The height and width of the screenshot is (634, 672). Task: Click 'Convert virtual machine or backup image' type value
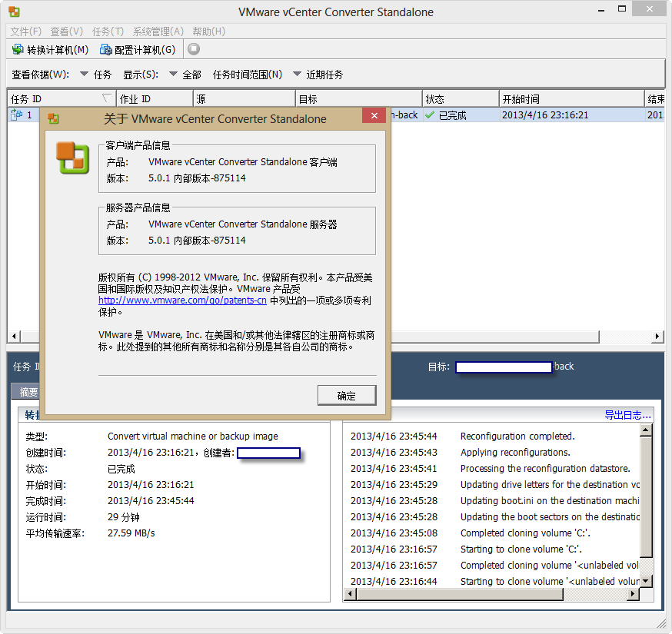tap(192, 436)
